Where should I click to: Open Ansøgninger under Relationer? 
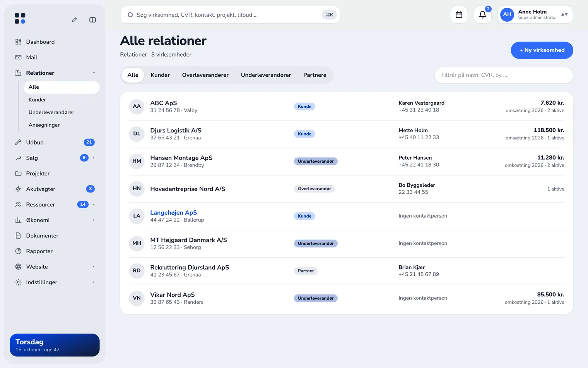pyautogui.click(x=62, y=125)
